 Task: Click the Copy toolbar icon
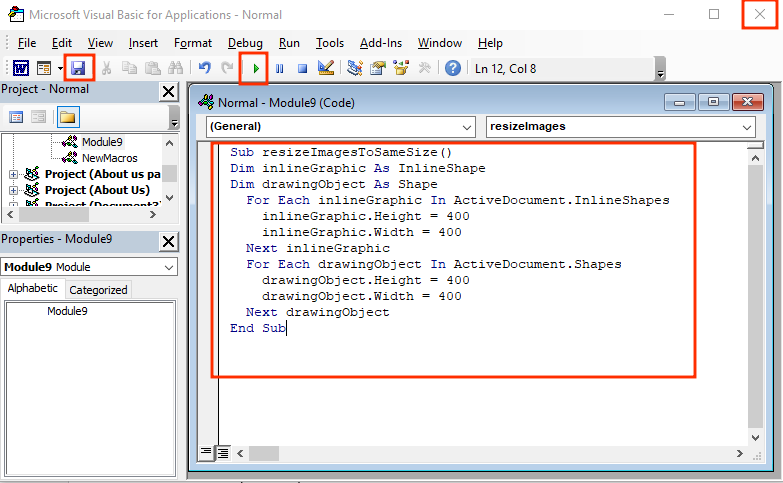point(129,68)
